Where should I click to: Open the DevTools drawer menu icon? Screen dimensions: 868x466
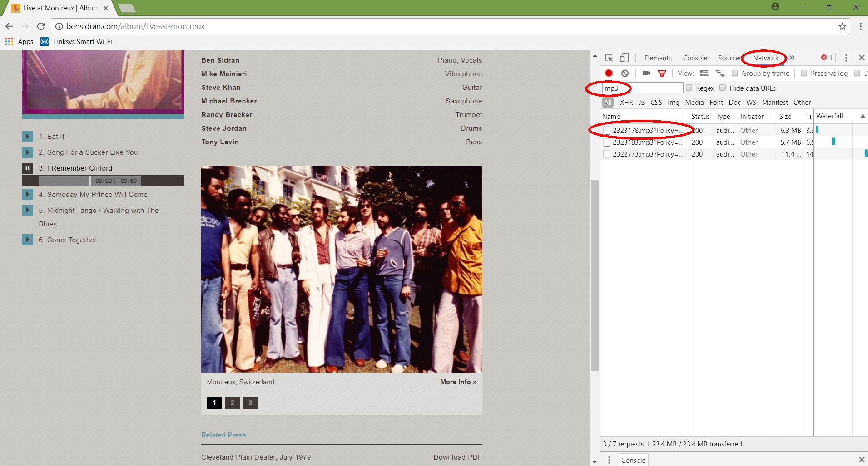pos(609,460)
